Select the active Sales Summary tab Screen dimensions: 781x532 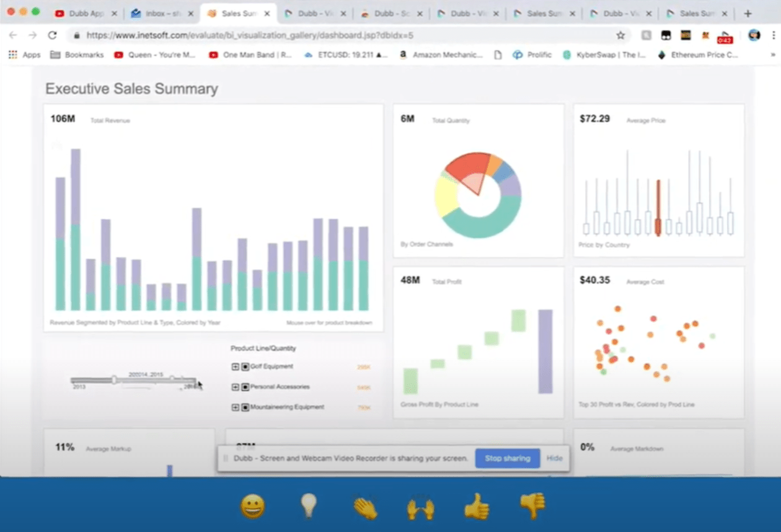tap(237, 14)
